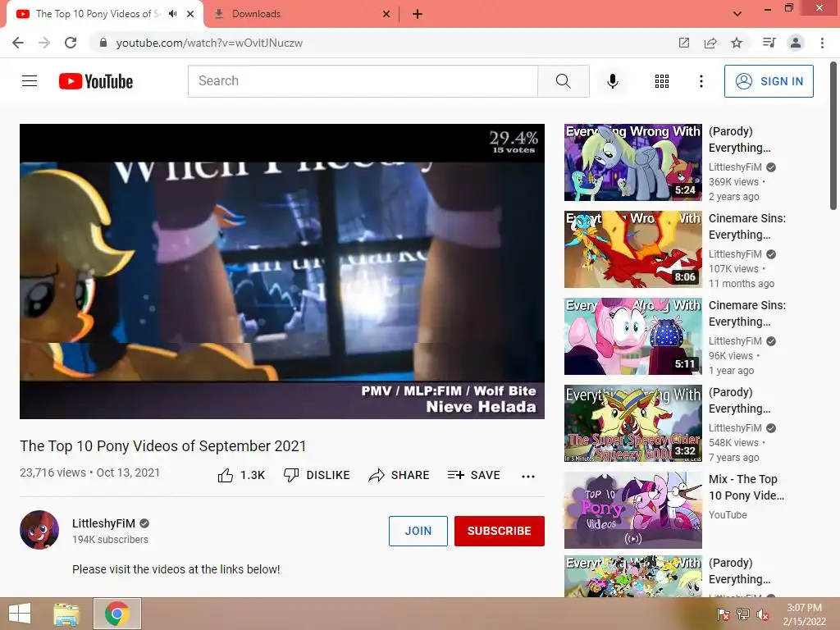This screenshot has height=630, width=840.
Task: Switch to The Top 10 Pony Videos tab
Action: 98,14
